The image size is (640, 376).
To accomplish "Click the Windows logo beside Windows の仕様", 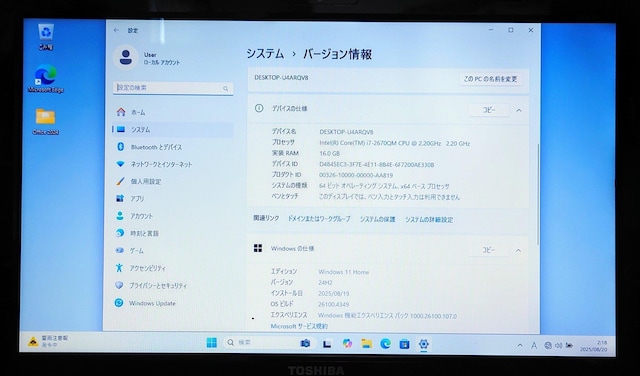I will (x=258, y=248).
